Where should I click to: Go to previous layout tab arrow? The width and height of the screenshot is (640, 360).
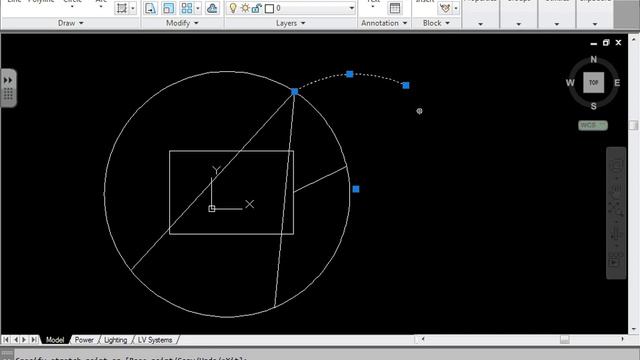pyautogui.click(x=16, y=340)
